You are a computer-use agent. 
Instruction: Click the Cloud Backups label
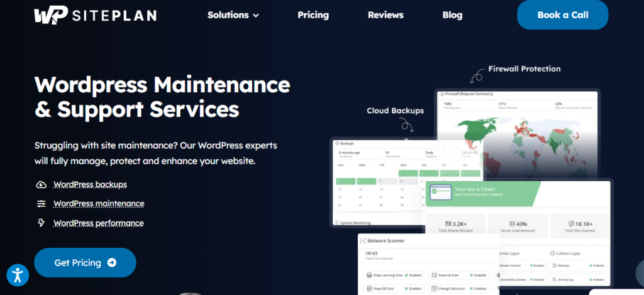(x=395, y=111)
